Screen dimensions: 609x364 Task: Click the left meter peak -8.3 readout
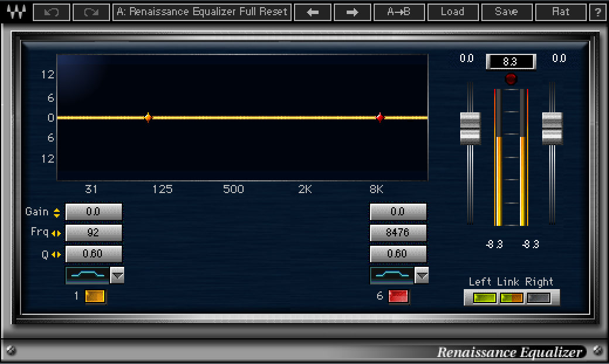tap(494, 244)
